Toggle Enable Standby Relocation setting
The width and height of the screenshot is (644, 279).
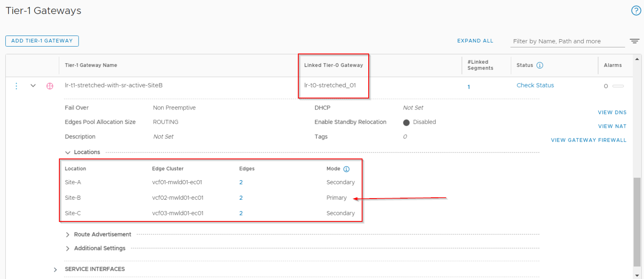(x=406, y=123)
